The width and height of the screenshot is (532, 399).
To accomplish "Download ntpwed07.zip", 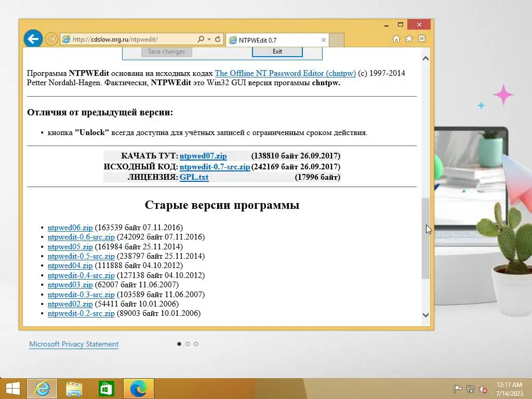I will (203, 156).
